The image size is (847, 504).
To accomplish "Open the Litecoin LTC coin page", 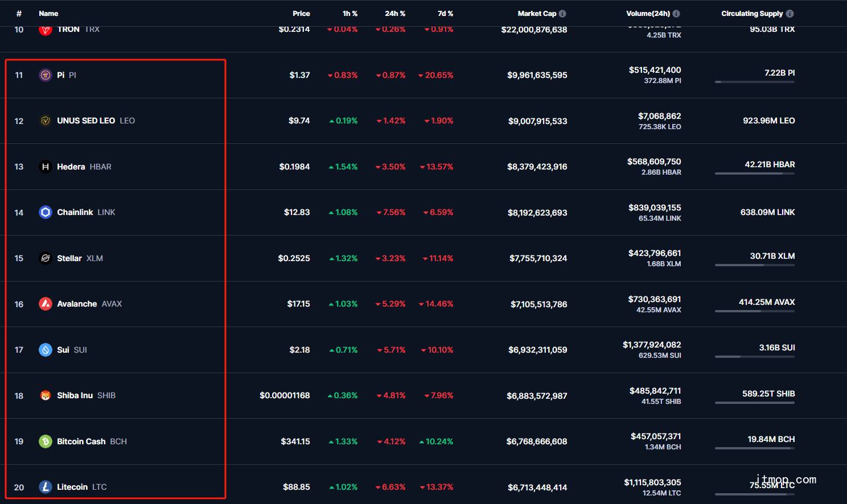I will 82,487.
